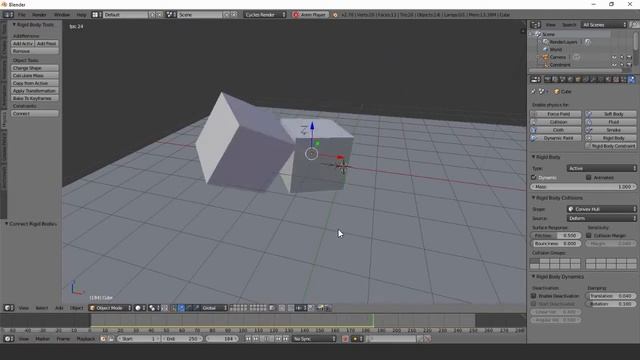The image size is (640, 360).
Task: Click the viewport shading sphere icon
Action: [x=140, y=308]
